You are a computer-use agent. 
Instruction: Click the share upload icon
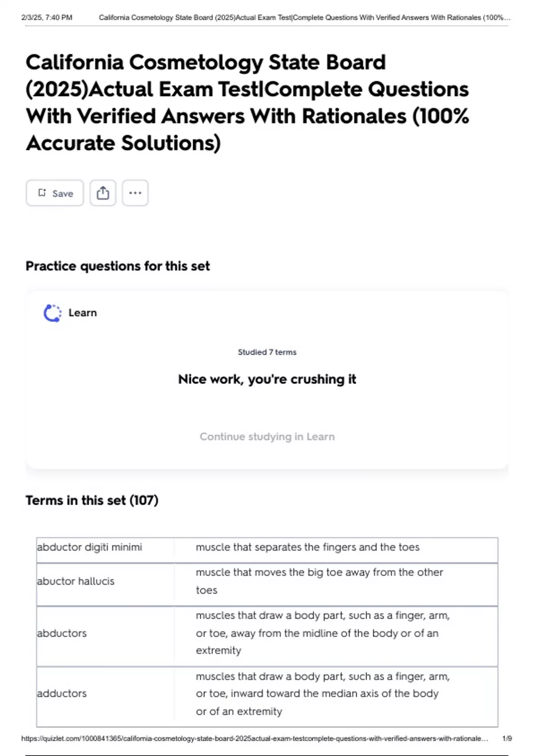pyautogui.click(x=103, y=193)
